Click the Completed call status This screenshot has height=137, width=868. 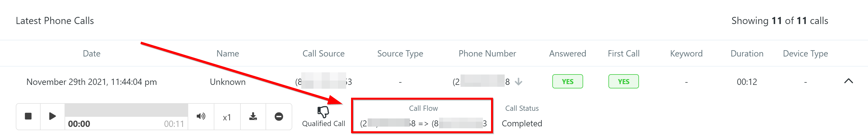(522, 124)
